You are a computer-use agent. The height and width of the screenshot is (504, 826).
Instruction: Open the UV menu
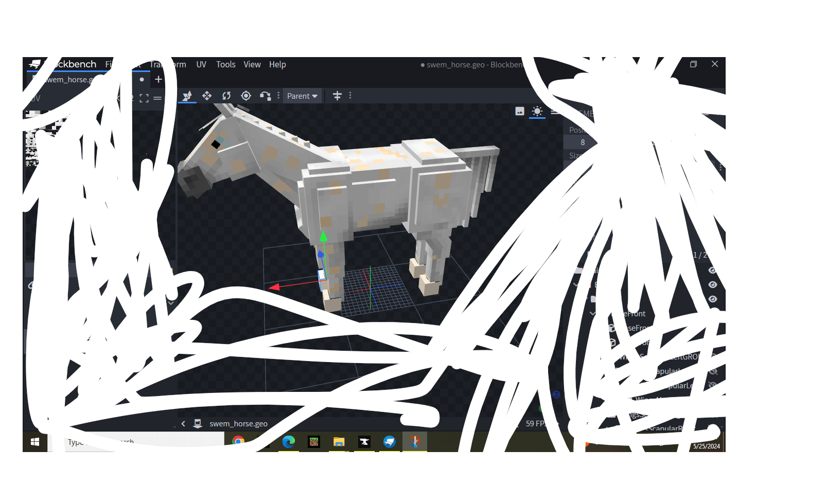point(201,64)
